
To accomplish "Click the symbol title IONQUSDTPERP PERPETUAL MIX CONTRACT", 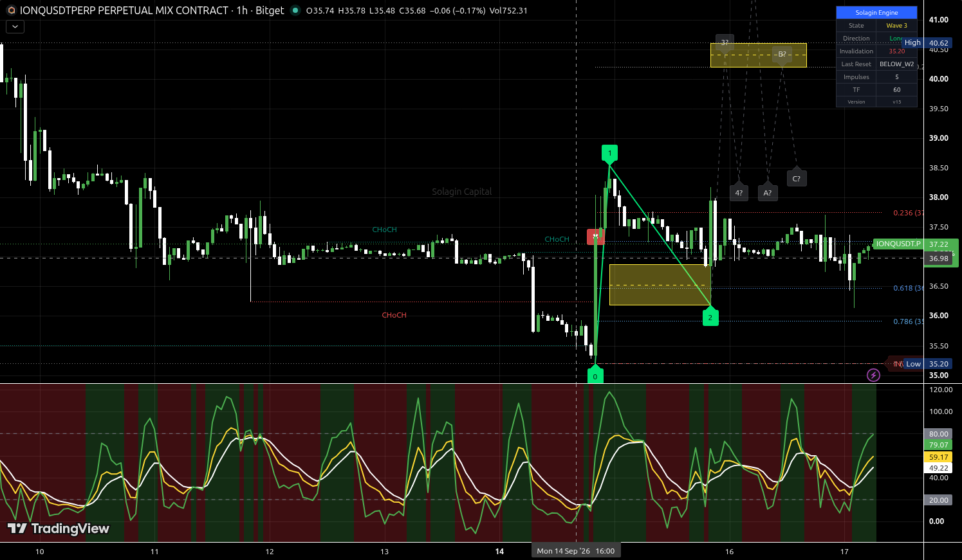I will tap(124, 10).
